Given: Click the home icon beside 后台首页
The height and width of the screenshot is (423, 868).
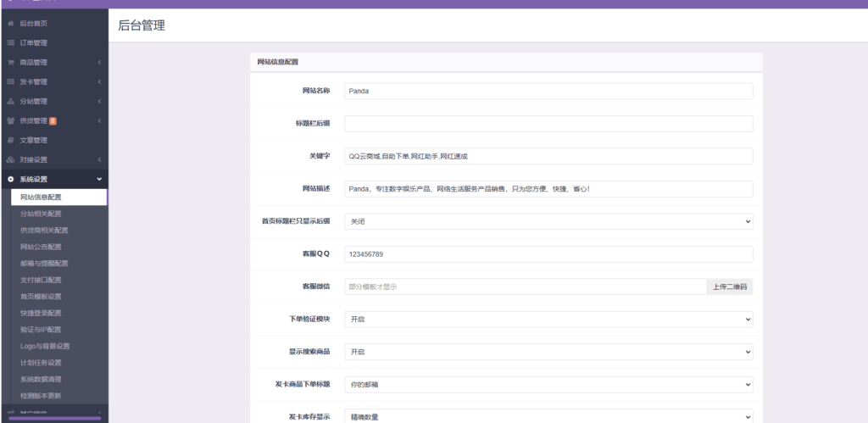Looking at the screenshot, I should click(x=10, y=24).
